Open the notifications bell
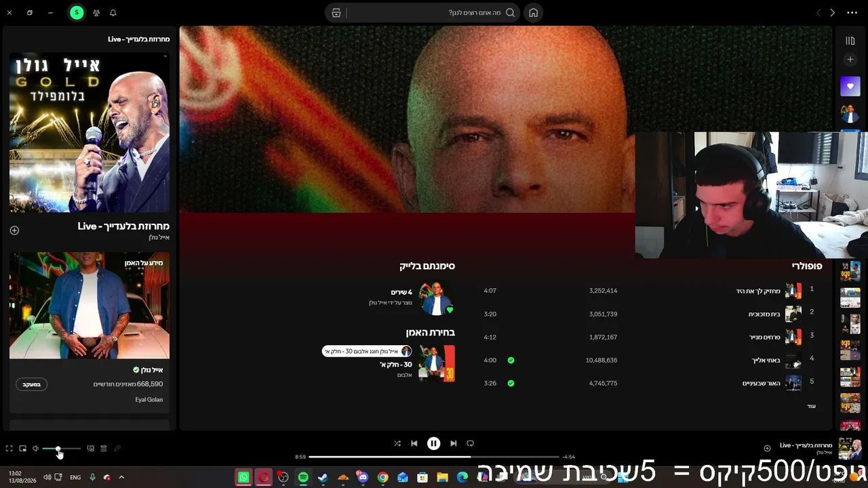This screenshot has width=868, height=488. (x=113, y=13)
